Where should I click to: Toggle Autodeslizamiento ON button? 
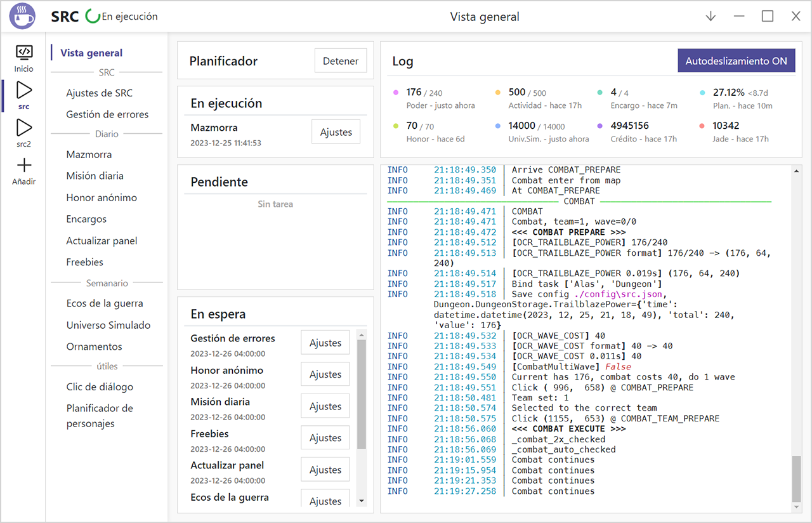point(736,61)
